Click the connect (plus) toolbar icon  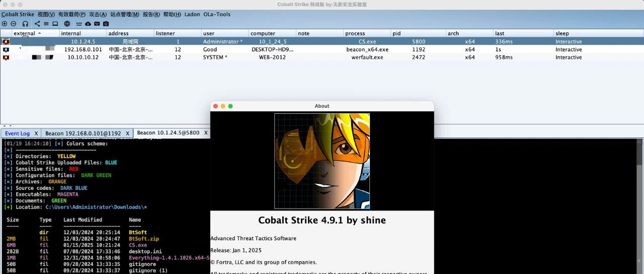tap(5, 24)
